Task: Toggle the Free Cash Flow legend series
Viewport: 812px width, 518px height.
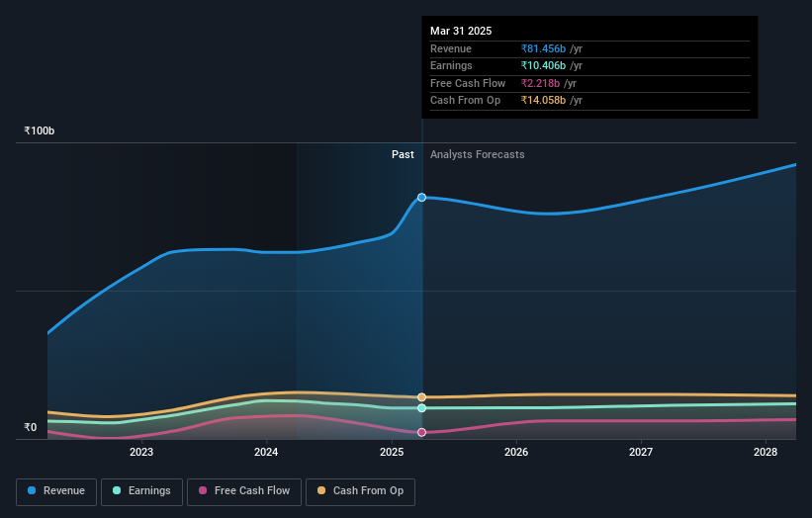Action: tap(244, 491)
